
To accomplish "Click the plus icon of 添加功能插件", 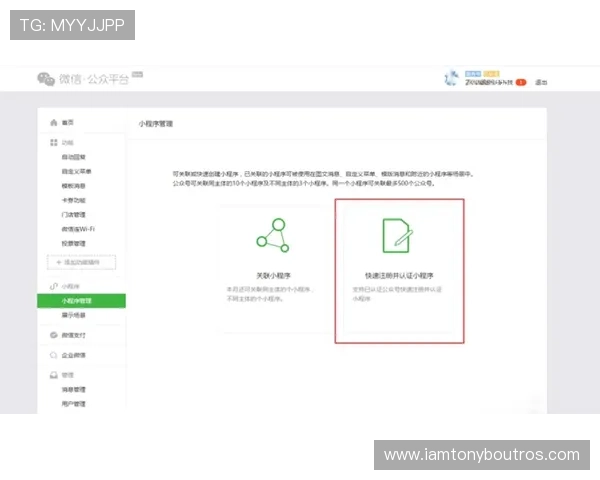I will (59, 262).
